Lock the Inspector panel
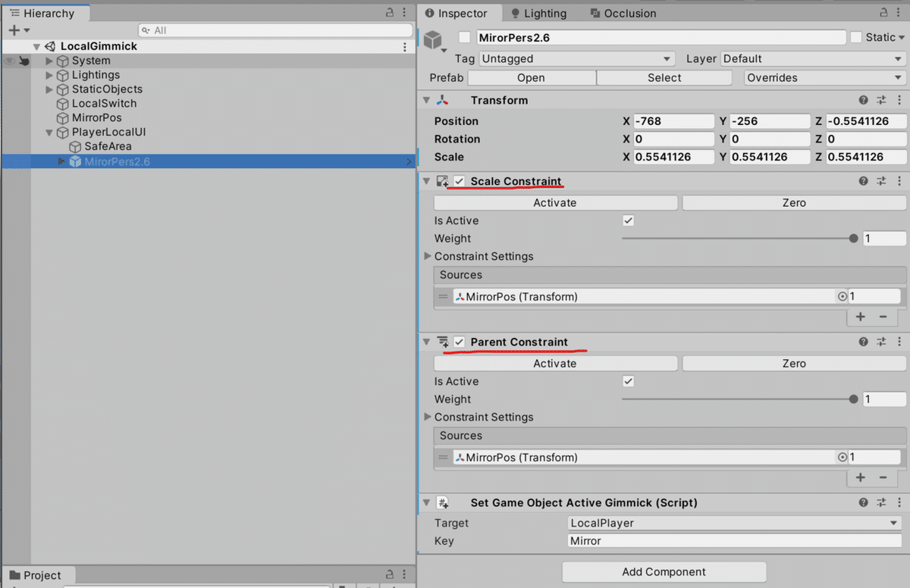 coord(883,13)
